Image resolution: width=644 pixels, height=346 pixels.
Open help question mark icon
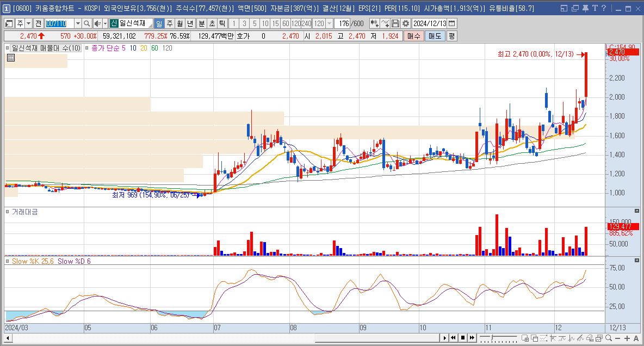coord(603,8)
